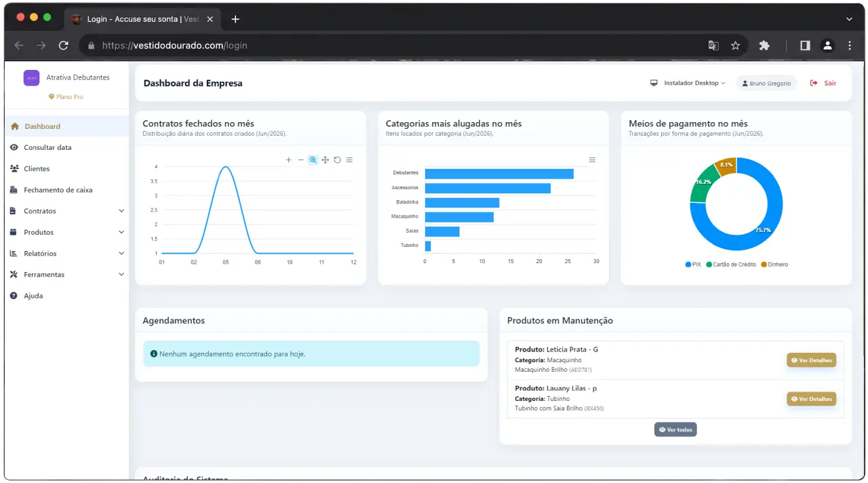Toggle Dinheiro legend entry
Viewport: 868px width, 483px height.
click(774, 265)
